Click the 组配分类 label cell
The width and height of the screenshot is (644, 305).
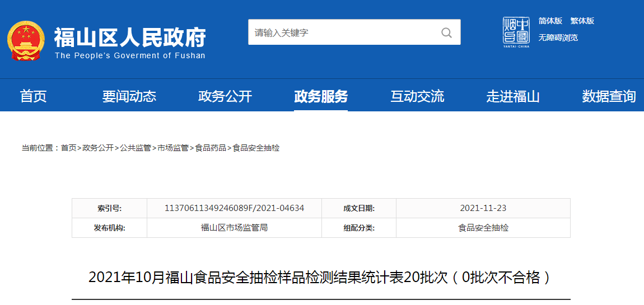(x=359, y=227)
